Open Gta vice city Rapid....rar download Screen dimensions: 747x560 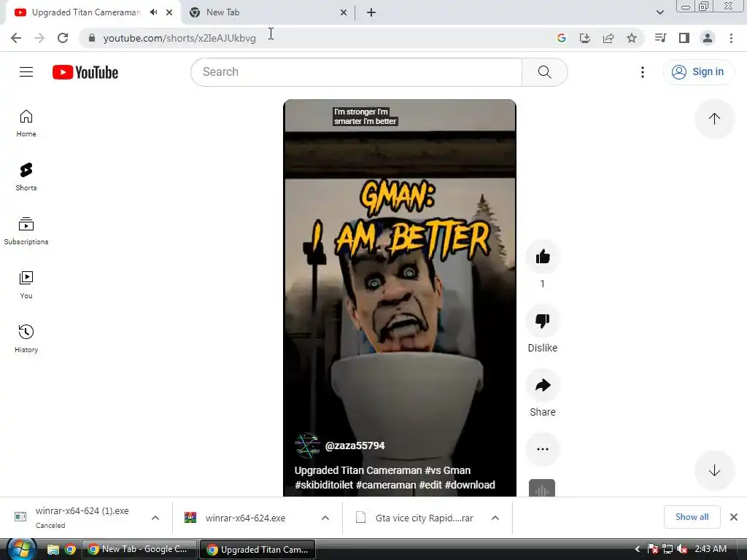(x=424, y=518)
